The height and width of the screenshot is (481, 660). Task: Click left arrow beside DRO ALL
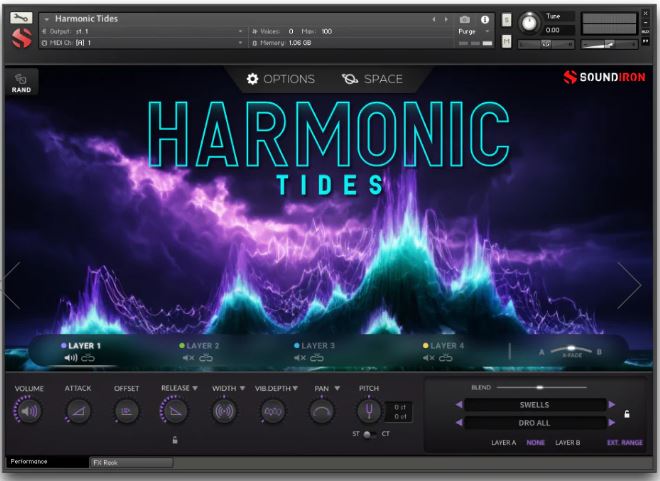(x=459, y=423)
